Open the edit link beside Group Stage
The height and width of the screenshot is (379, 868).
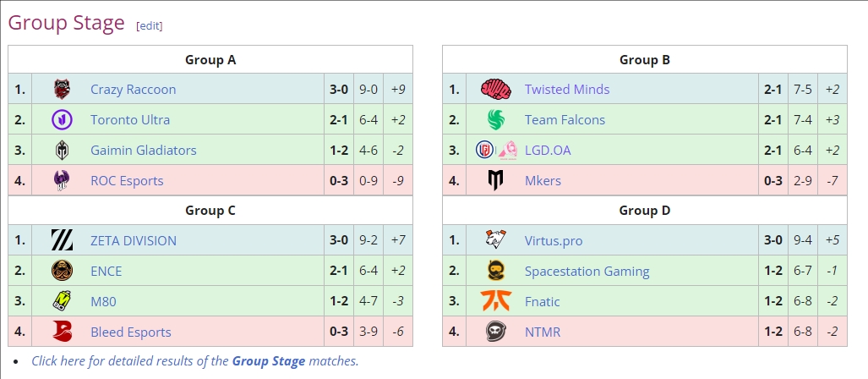pos(149,25)
